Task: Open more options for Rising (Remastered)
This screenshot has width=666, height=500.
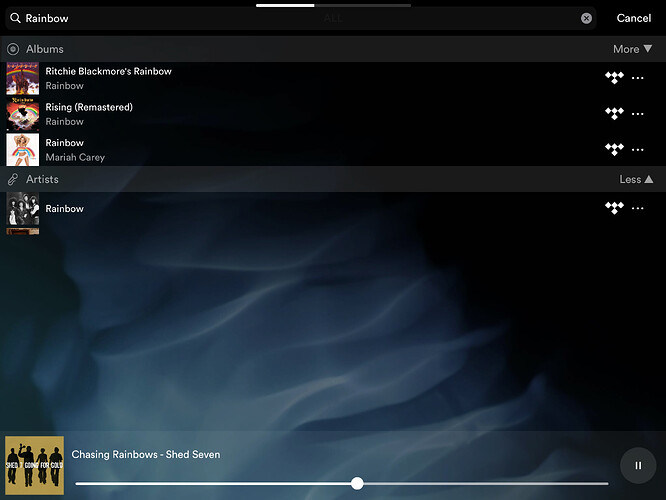Action: coord(638,114)
